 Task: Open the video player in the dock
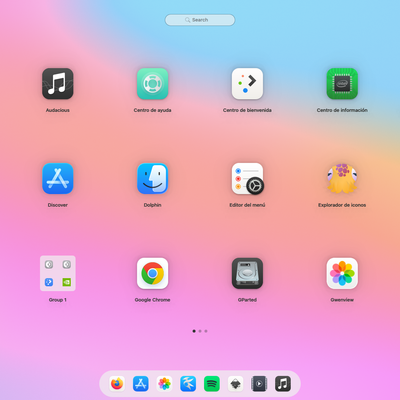[x=259, y=384]
